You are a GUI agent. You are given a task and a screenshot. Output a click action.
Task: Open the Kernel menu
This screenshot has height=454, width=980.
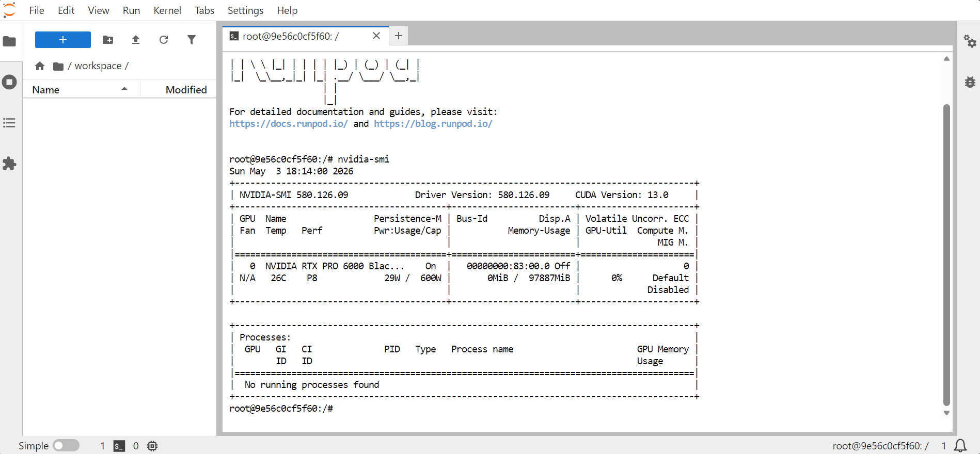tap(167, 10)
